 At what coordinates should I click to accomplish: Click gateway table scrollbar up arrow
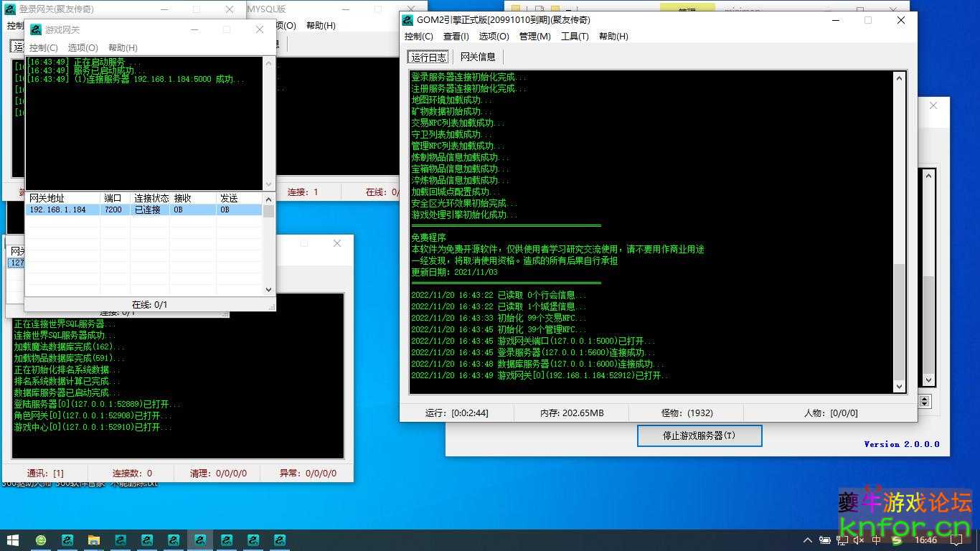pos(269,199)
